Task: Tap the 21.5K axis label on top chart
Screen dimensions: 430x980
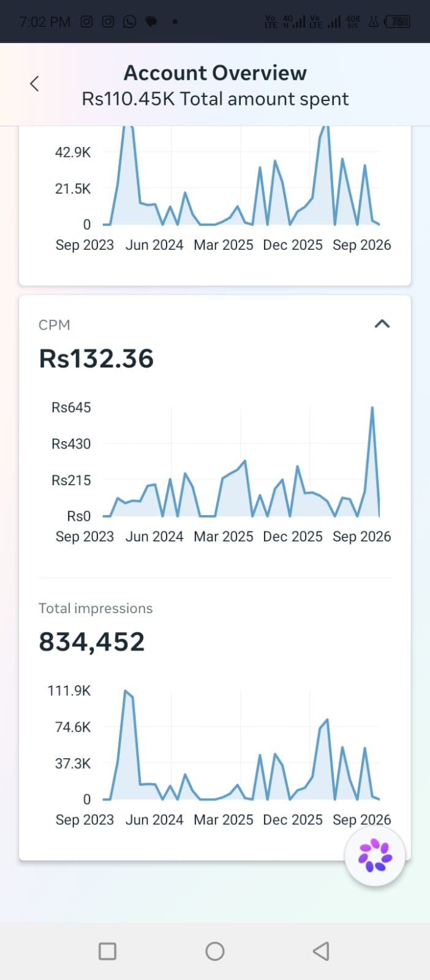Action: (x=73, y=189)
